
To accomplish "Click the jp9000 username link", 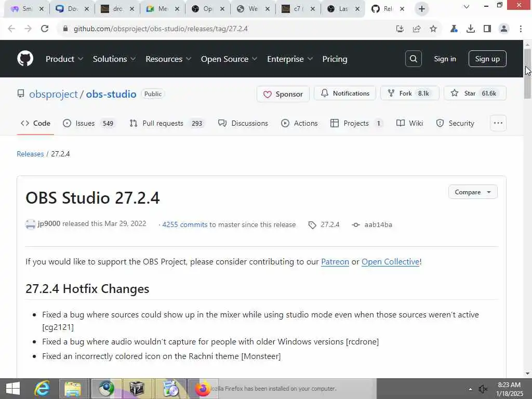I will pyautogui.click(x=49, y=223).
